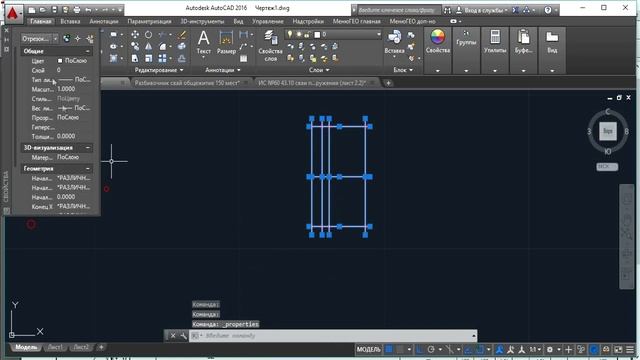Toggle polar tracking in status bar
Image resolution: width=640 pixels, height=360 pixels.
click(x=431, y=349)
